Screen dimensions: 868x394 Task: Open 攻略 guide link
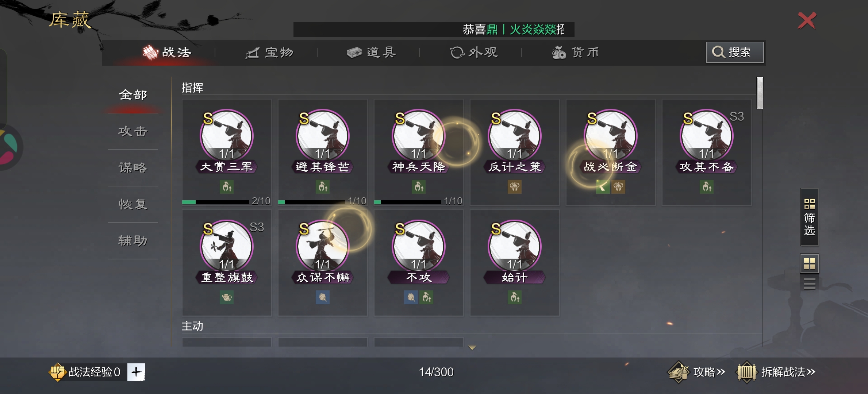click(696, 372)
